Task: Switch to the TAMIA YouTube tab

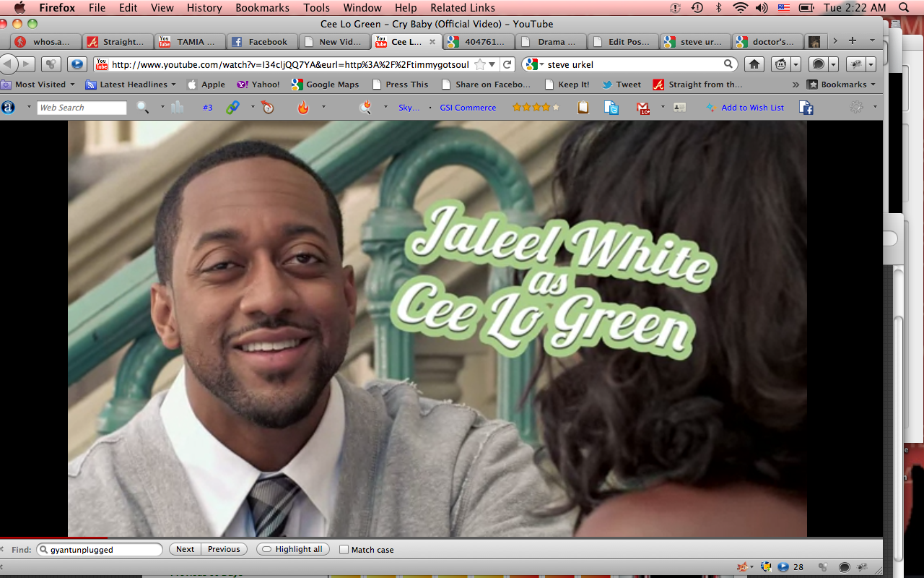Action: (x=189, y=42)
